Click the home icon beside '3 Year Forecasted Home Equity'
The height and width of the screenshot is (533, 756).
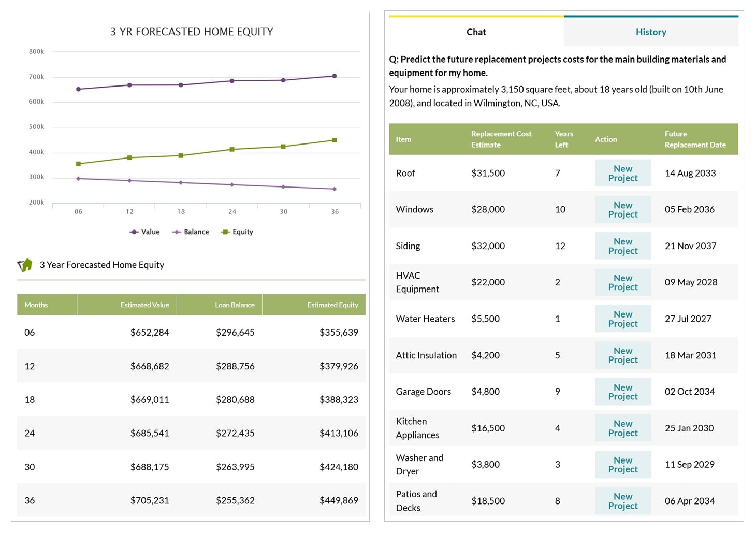point(24,264)
